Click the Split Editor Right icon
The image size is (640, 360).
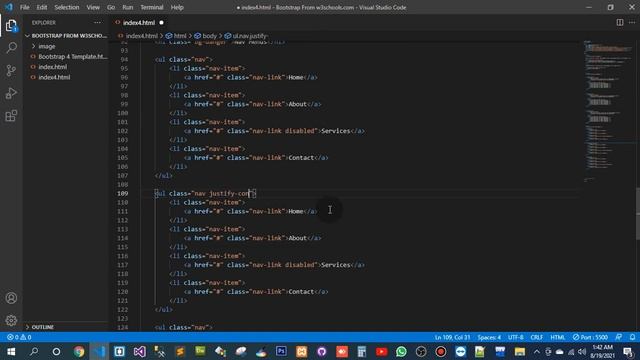point(620,22)
